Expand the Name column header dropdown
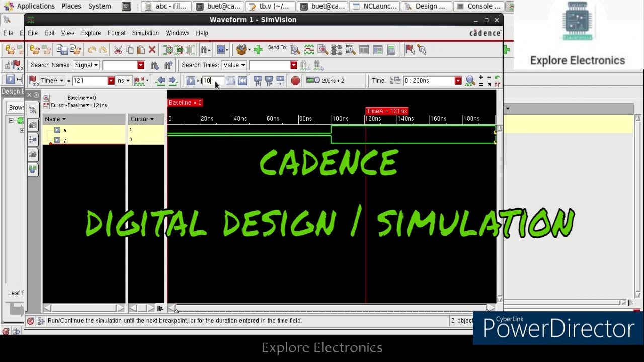 (x=64, y=119)
